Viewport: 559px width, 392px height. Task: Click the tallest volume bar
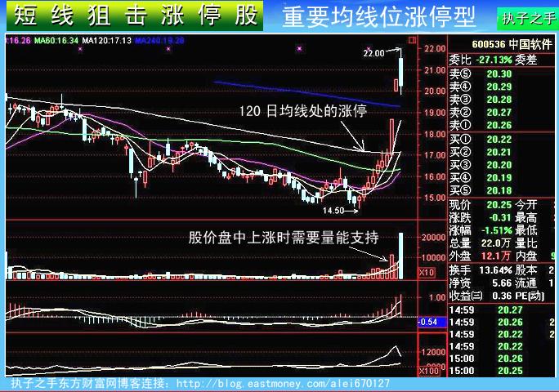tap(400, 256)
